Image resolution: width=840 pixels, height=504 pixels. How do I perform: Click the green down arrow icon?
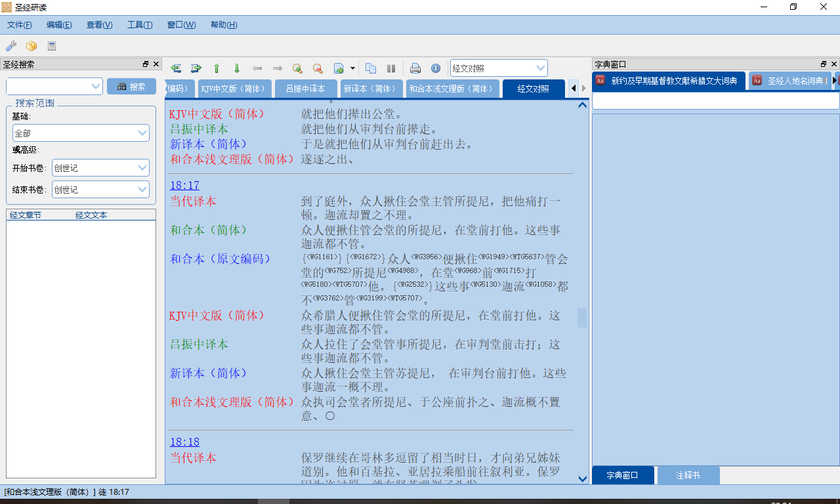click(237, 68)
